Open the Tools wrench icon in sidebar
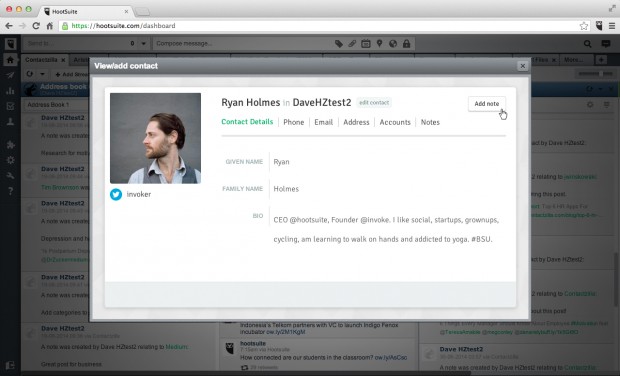 10,176
